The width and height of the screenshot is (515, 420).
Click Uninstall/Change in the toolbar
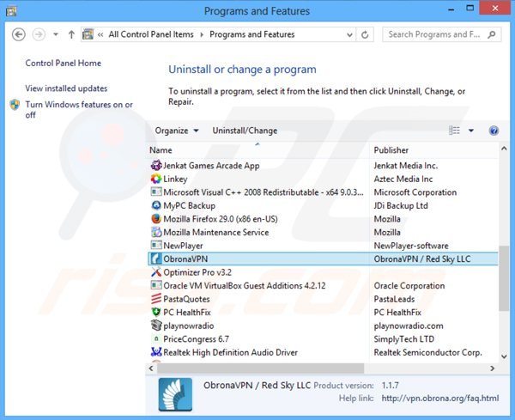(245, 131)
